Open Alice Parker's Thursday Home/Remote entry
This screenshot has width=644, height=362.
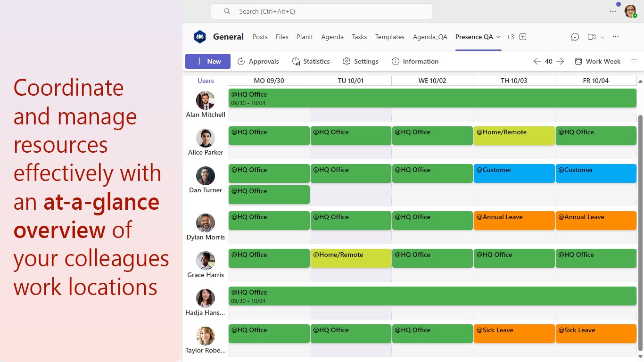point(514,136)
